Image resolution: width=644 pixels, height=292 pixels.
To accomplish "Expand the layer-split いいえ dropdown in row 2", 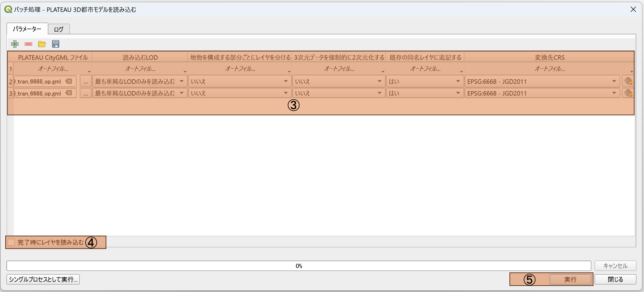I will click(x=240, y=81).
